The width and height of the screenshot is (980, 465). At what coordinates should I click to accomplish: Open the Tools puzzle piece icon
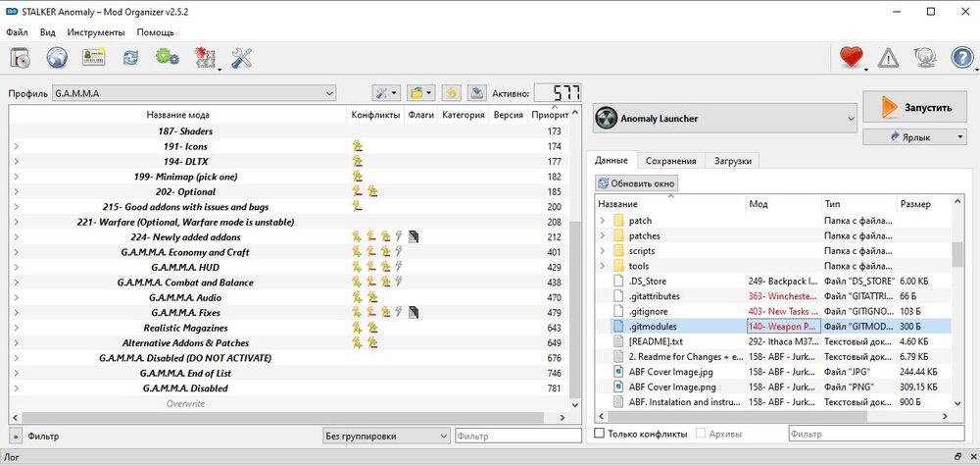[205, 58]
